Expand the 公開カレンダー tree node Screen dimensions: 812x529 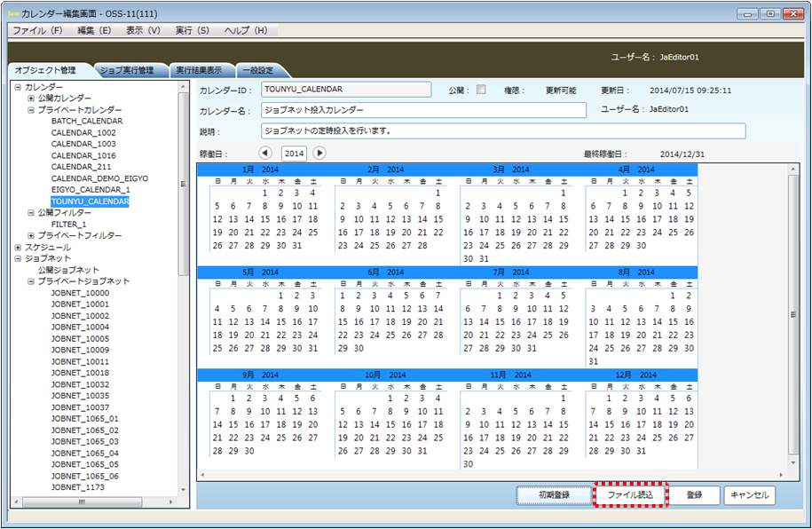coord(31,99)
